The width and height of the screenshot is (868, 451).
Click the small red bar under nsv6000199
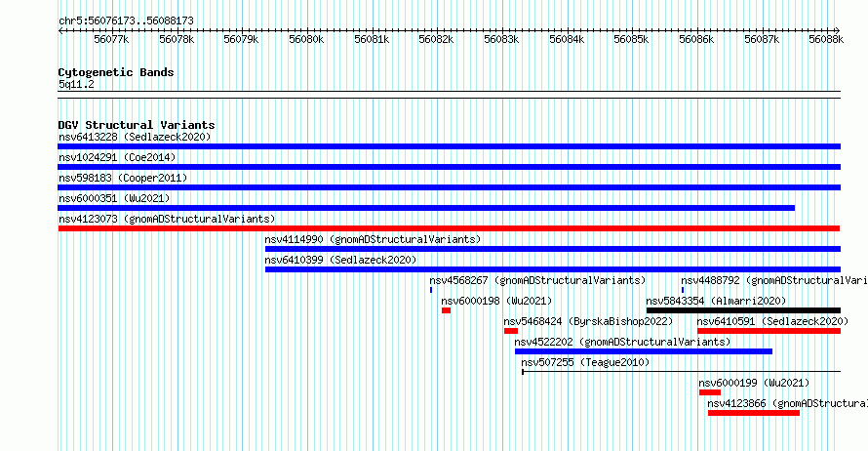(710, 392)
